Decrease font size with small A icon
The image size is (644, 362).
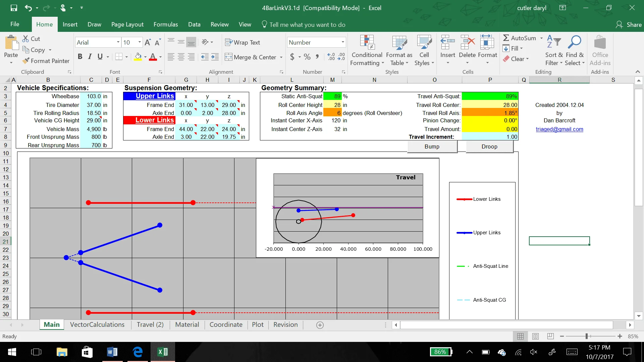[158, 42]
